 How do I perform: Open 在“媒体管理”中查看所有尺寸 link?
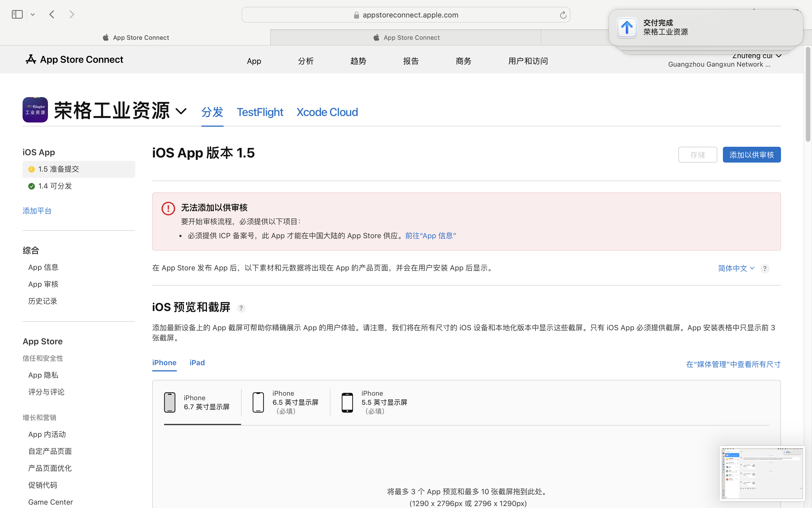point(734,365)
